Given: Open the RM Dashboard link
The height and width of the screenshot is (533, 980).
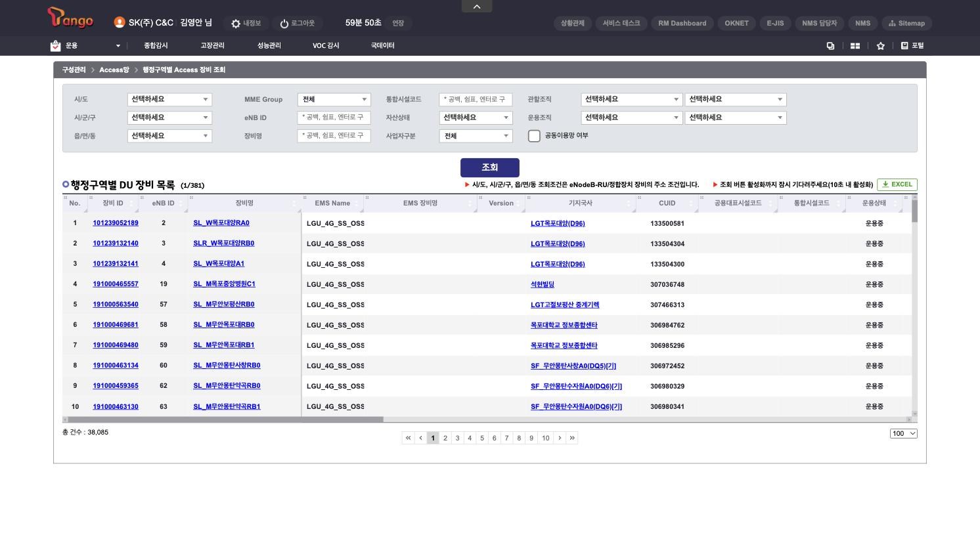Looking at the screenshot, I should pos(682,23).
